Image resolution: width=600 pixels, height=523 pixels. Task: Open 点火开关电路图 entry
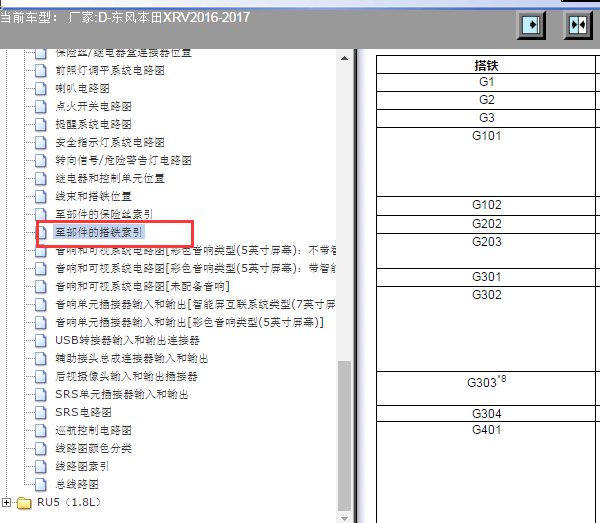click(x=93, y=106)
